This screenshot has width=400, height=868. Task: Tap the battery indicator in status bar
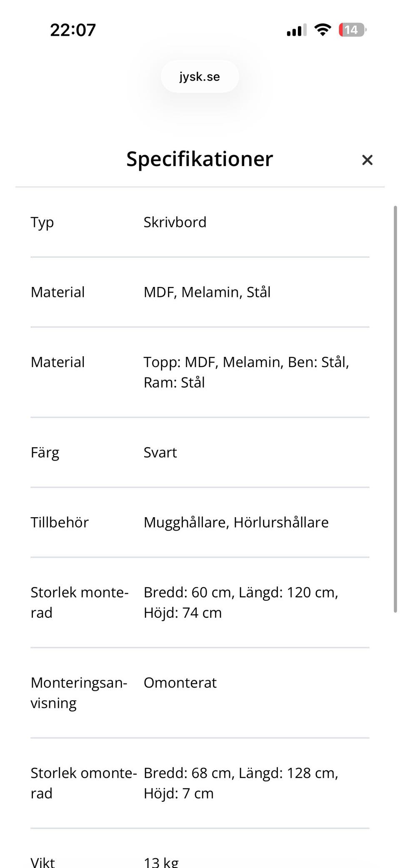(x=352, y=30)
